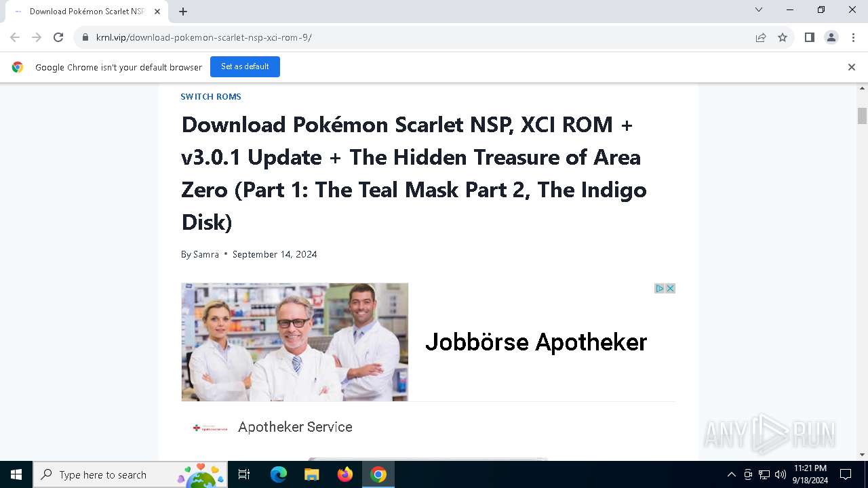Launch Firefox from the taskbar
Viewport: 868px width, 488px height.
pyautogui.click(x=345, y=474)
